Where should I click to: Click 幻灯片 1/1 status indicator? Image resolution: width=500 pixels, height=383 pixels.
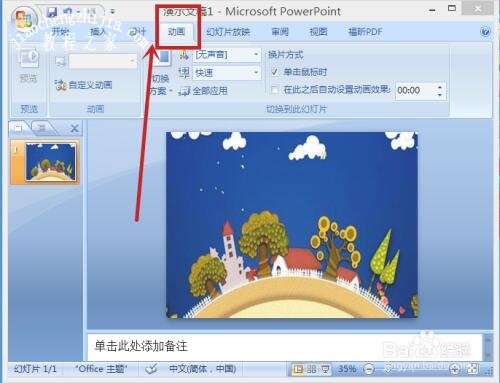tap(35, 369)
